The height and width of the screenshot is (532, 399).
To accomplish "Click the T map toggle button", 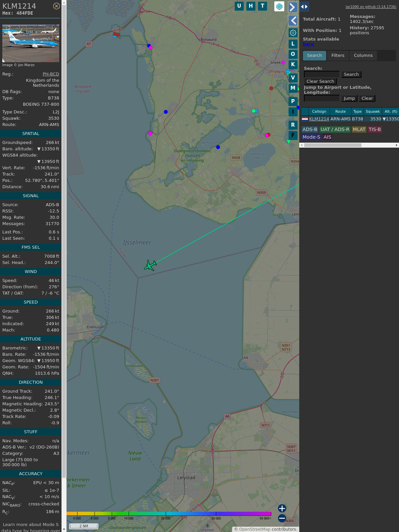I will 263,6.
